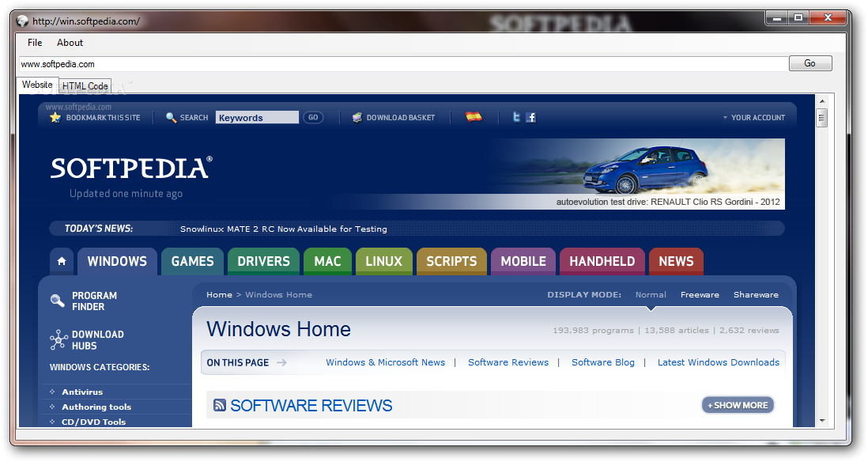Open Softpedia's Twitter icon
The image size is (868, 462).
(516, 117)
